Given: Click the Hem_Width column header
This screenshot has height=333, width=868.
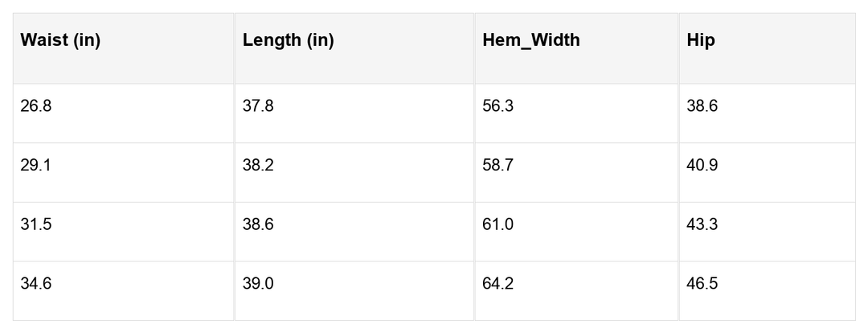Looking at the screenshot, I should [x=530, y=40].
